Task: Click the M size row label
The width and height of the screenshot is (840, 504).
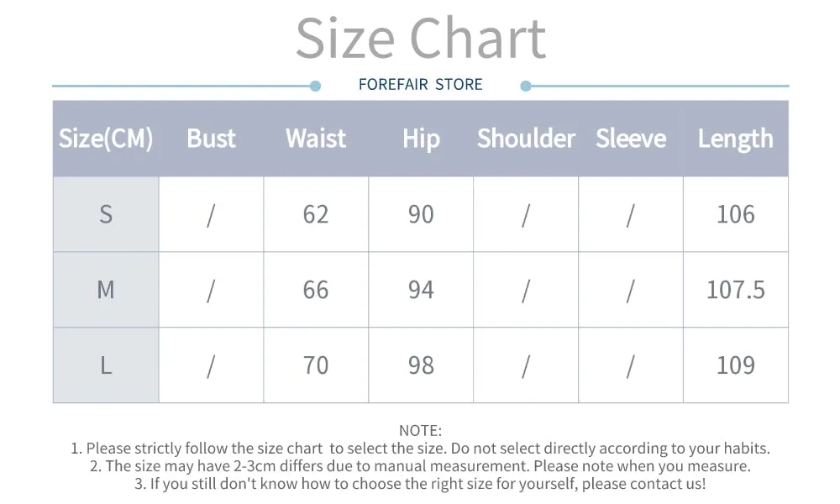Action: [x=106, y=290]
